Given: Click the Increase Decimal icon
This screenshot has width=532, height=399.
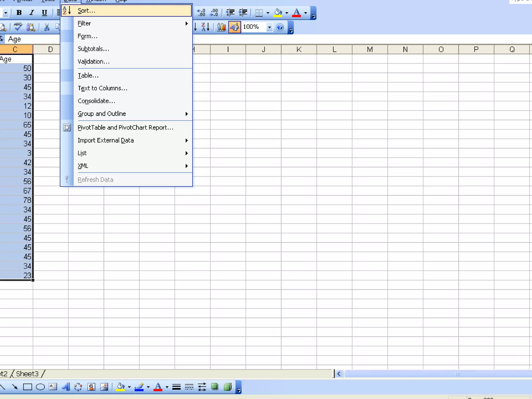Looking at the screenshot, I should pos(201,12).
